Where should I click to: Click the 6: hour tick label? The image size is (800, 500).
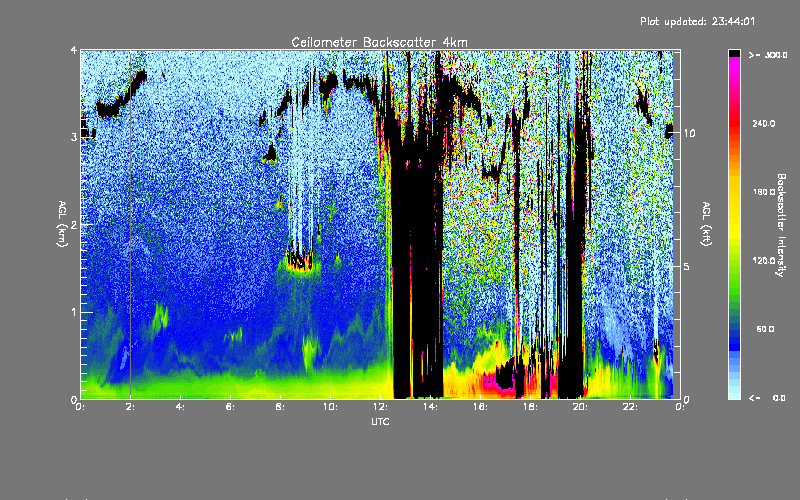(230, 407)
